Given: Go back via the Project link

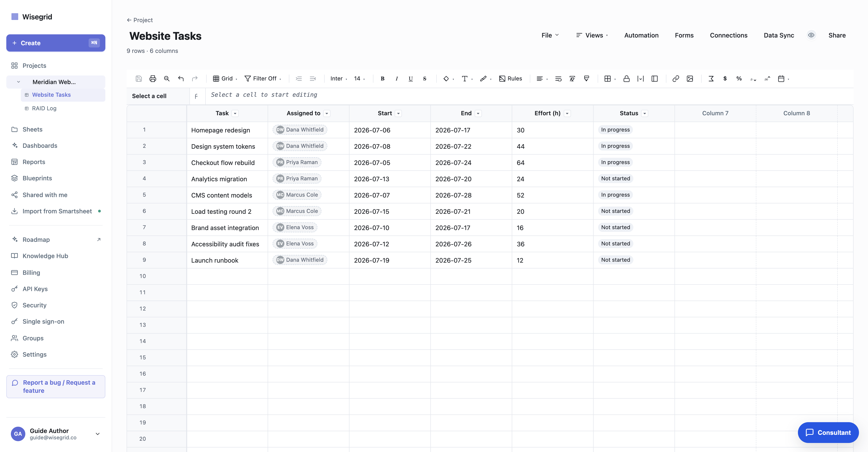Looking at the screenshot, I should pos(139,20).
